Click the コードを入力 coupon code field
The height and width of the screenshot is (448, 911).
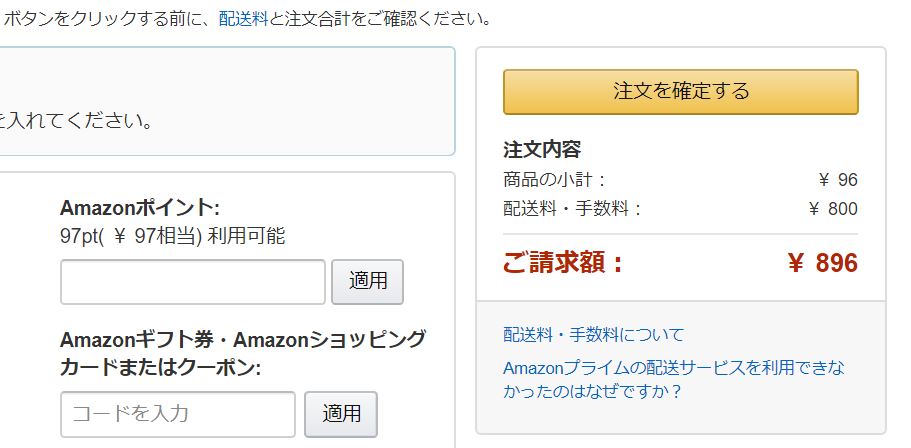pyautogui.click(x=178, y=413)
